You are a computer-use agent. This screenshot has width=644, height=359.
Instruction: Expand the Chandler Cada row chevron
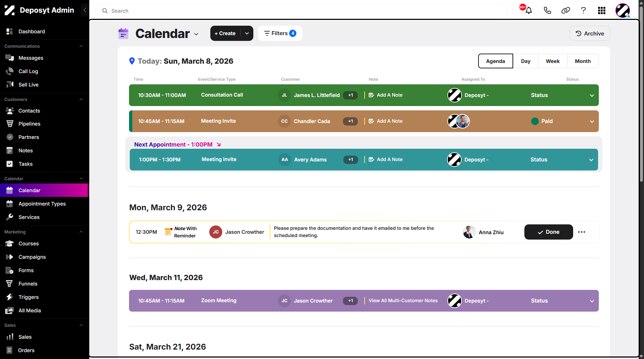[592, 122]
